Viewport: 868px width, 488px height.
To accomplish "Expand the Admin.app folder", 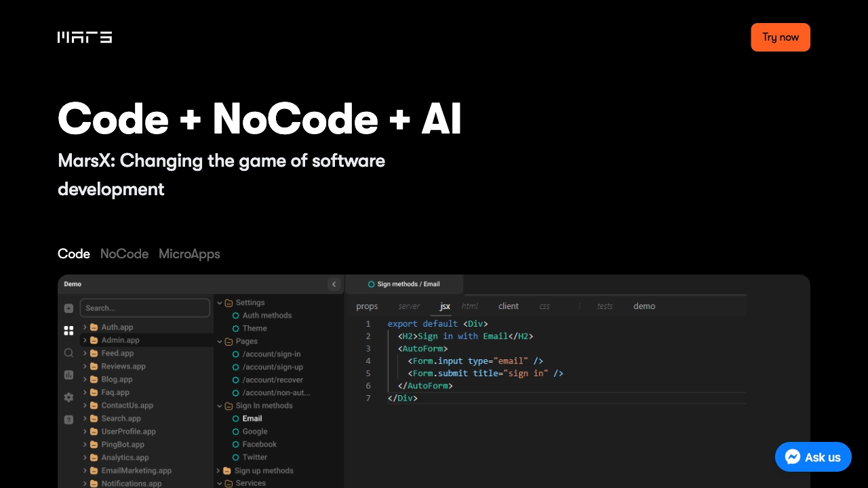I will pos(85,340).
